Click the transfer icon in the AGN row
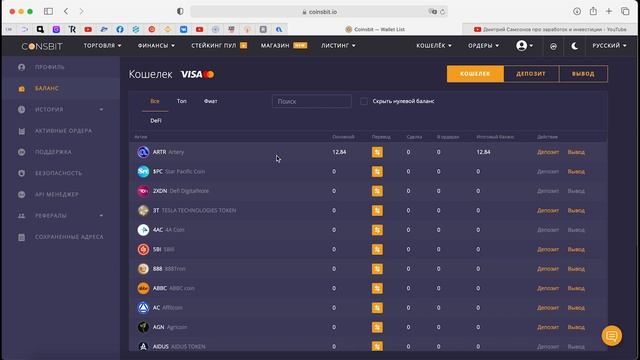Image resolution: width=640 pixels, height=360 pixels. click(377, 327)
